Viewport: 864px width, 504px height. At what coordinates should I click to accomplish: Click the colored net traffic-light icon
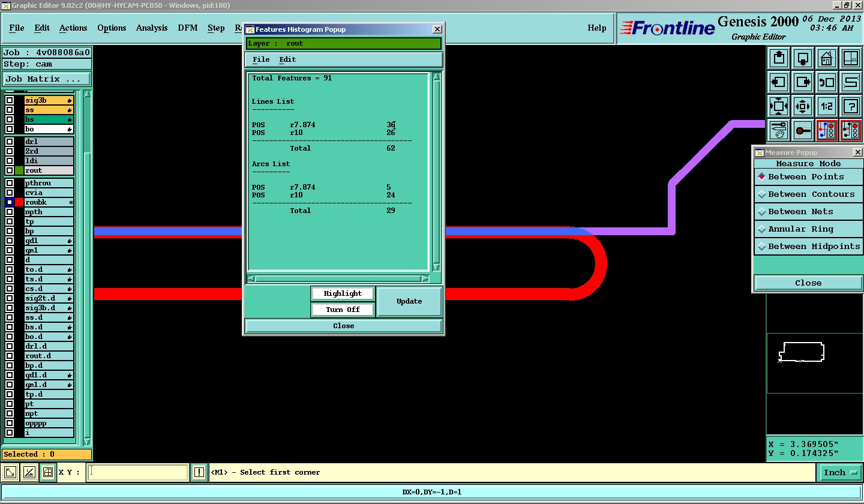(827, 130)
